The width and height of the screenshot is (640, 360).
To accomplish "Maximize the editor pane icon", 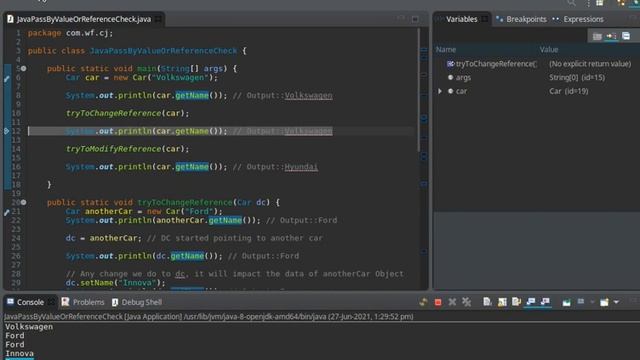I will click(x=415, y=19).
